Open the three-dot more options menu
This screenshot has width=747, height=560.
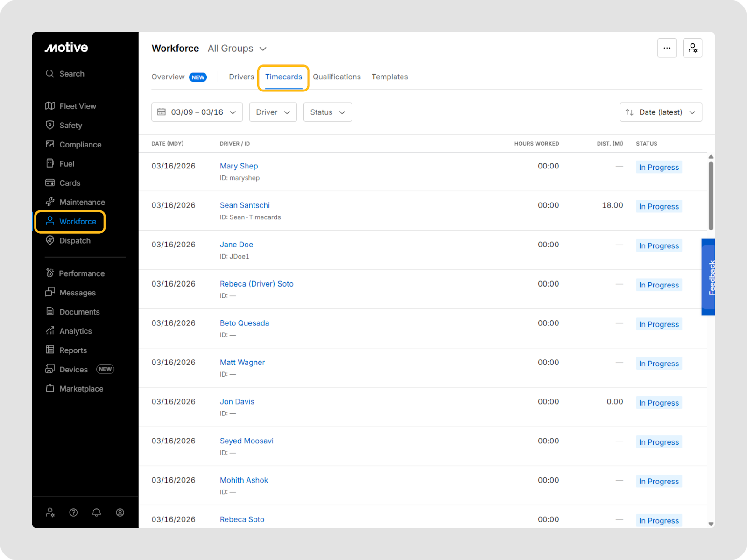pyautogui.click(x=667, y=48)
